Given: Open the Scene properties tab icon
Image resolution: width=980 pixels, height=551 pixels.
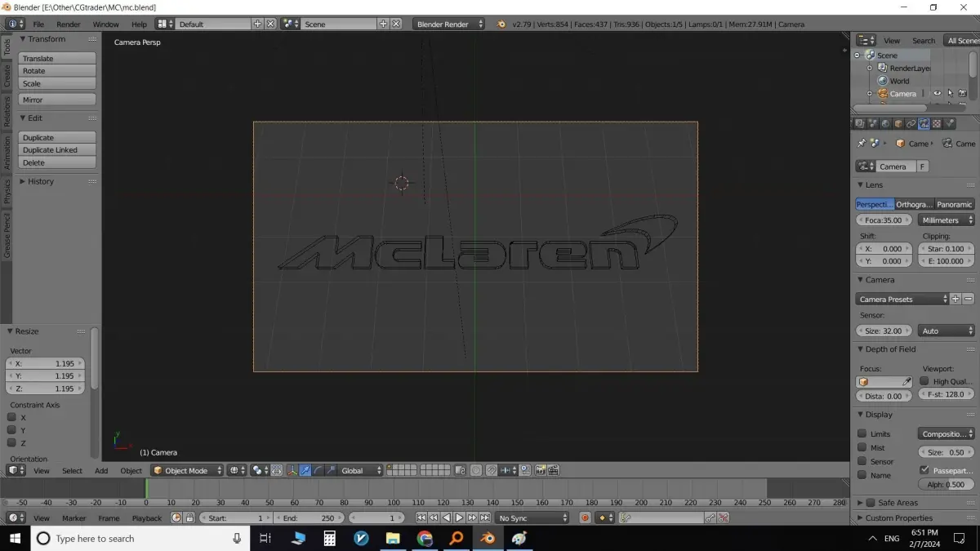Looking at the screenshot, I should point(873,124).
